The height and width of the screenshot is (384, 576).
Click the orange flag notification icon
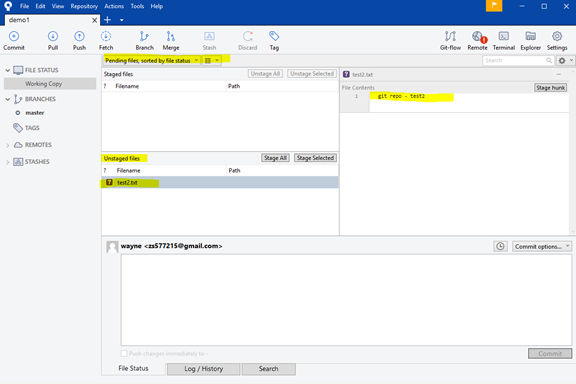494,6
